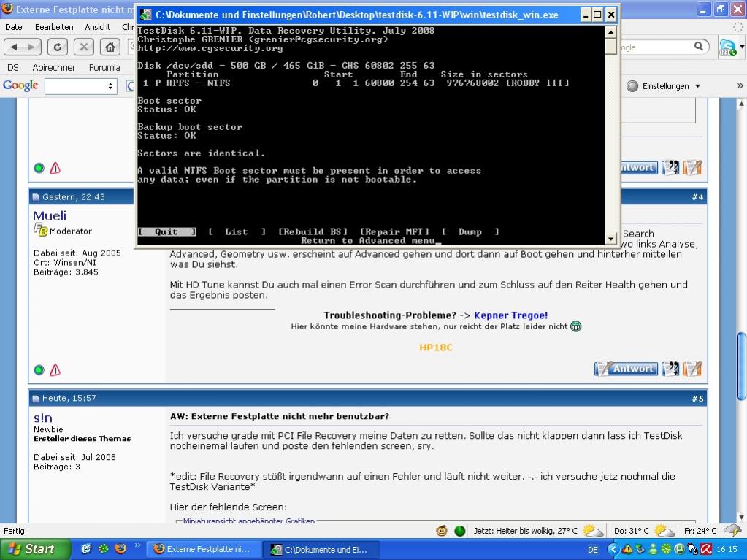Open the Abirechner bookmark
The height and width of the screenshot is (560, 747).
(54, 68)
